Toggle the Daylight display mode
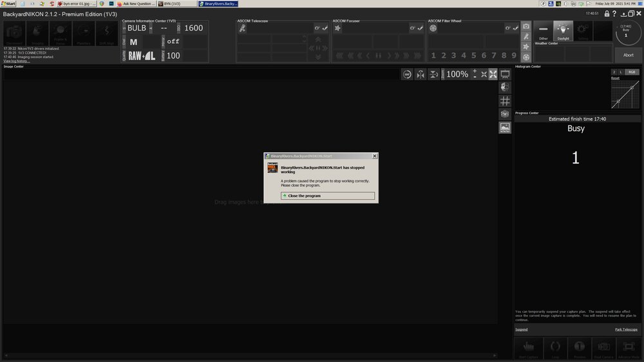This screenshot has height=362, width=644. (x=563, y=31)
